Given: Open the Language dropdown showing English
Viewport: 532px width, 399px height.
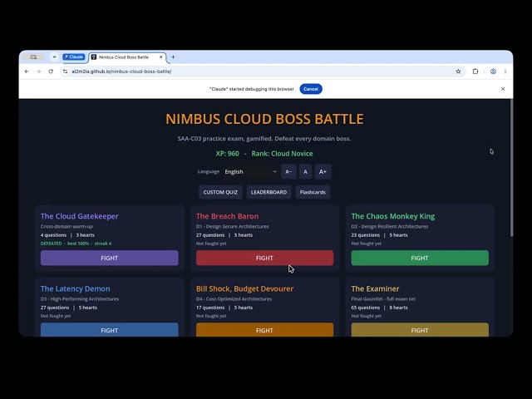Looking at the screenshot, I should pos(250,172).
